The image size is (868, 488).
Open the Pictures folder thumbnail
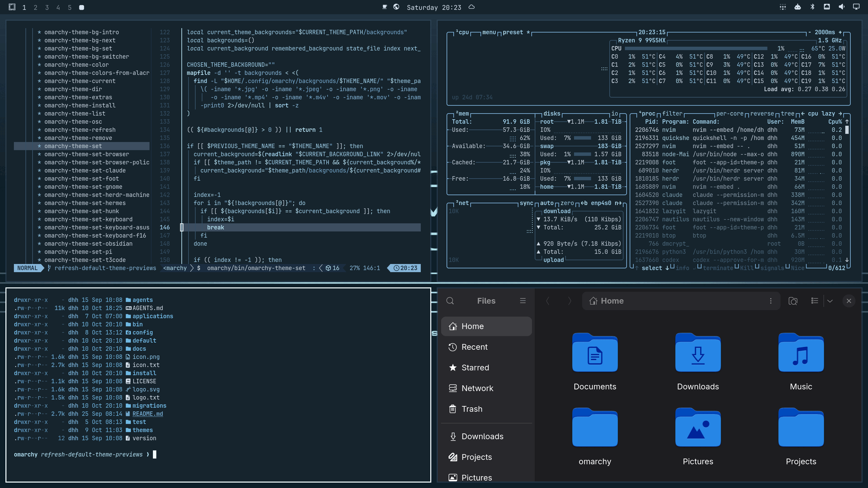coord(698,436)
